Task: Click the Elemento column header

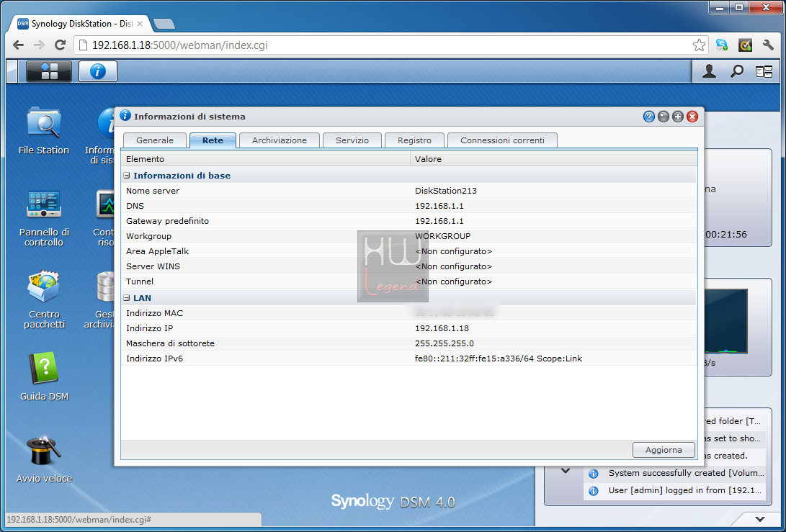Action: click(266, 159)
